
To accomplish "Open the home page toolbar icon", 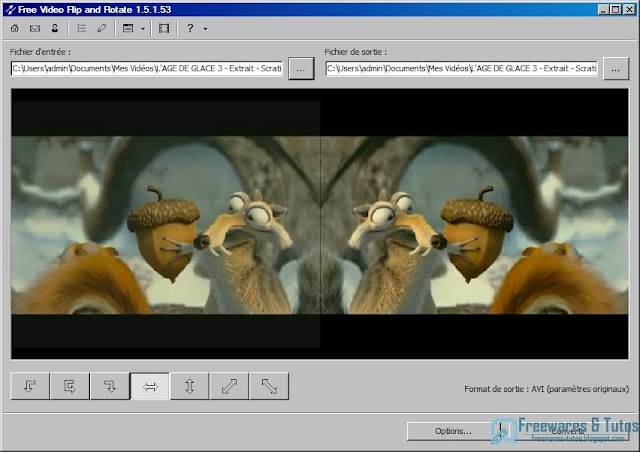I will pyautogui.click(x=15, y=28).
